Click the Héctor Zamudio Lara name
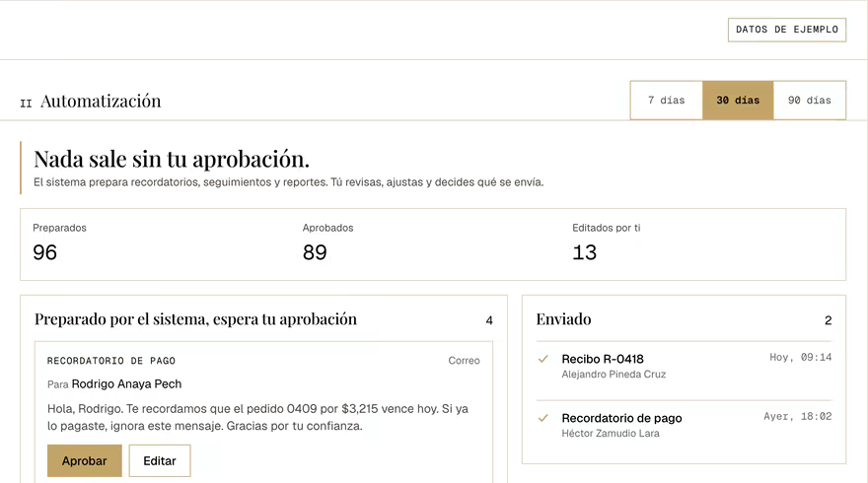Viewport: 868px width, 483px height. tap(610, 433)
